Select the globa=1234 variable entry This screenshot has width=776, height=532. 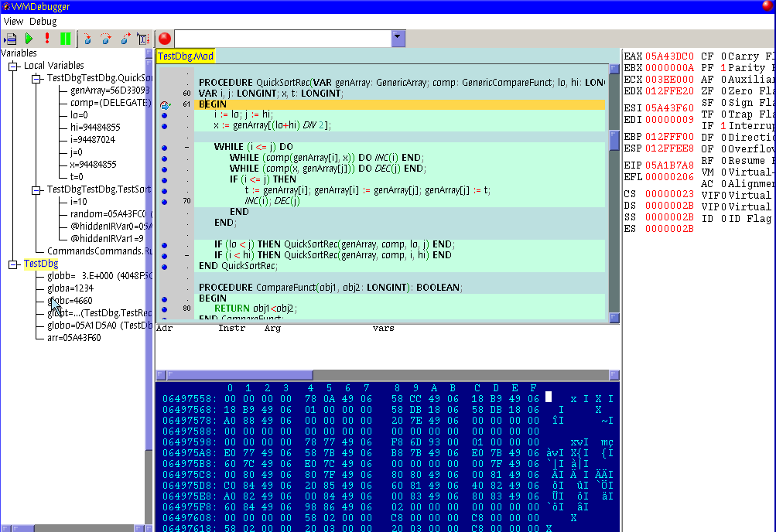point(70,288)
